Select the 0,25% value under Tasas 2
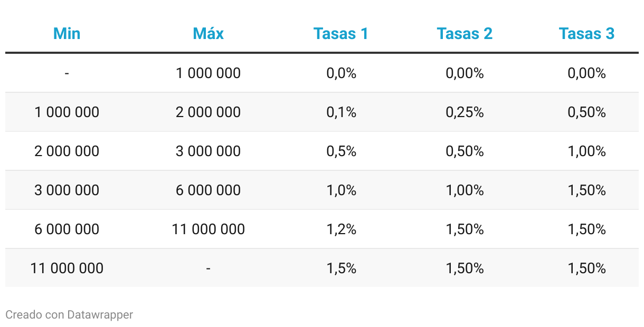The width and height of the screenshot is (644, 327). (465, 112)
